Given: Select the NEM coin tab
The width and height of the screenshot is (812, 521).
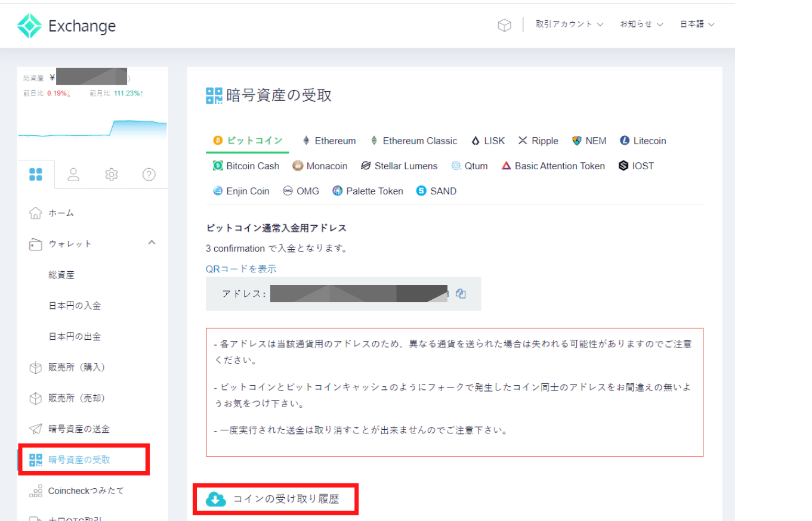Looking at the screenshot, I should pyautogui.click(x=589, y=141).
